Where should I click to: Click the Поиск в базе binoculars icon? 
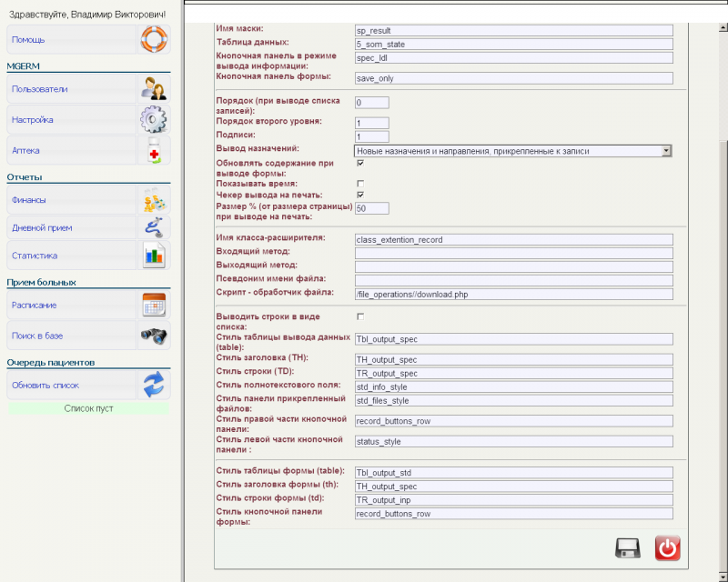154,336
